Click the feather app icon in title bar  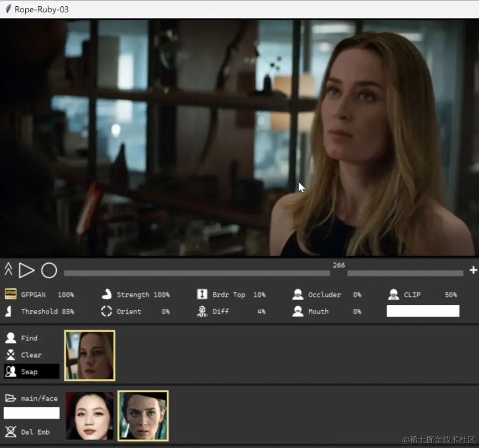point(8,9)
